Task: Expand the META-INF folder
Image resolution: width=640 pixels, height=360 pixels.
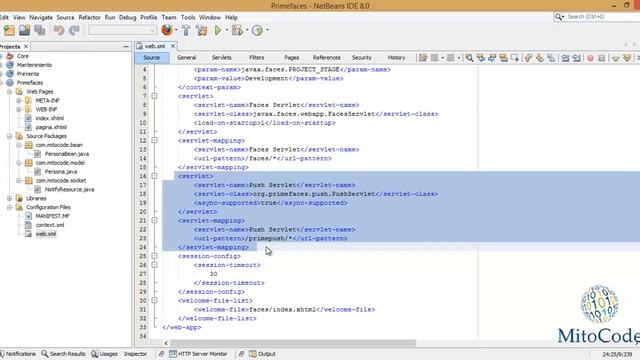Action: tap(18, 100)
